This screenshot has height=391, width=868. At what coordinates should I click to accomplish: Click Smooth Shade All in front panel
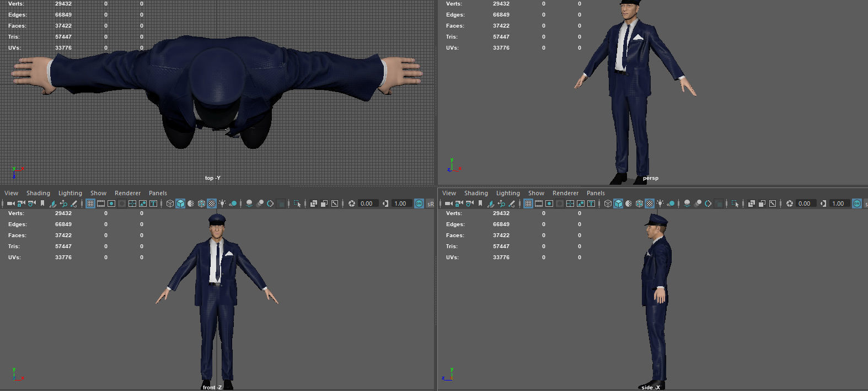[x=180, y=203]
